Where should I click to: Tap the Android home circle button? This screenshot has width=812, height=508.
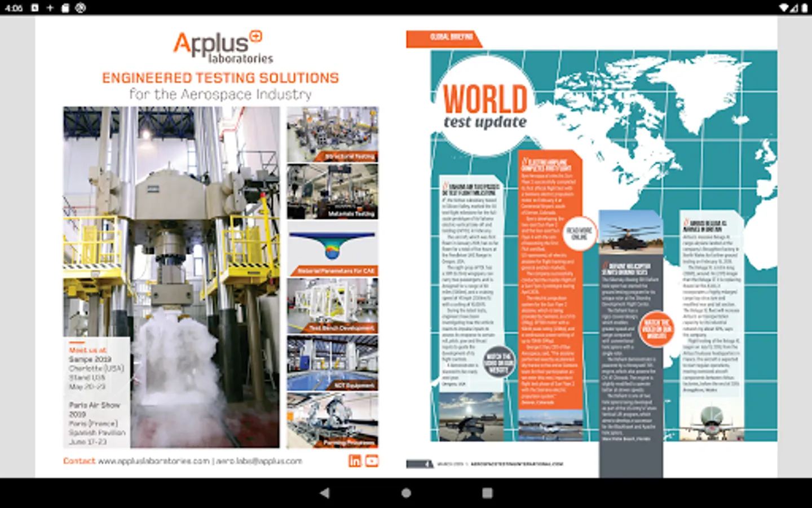click(406, 493)
